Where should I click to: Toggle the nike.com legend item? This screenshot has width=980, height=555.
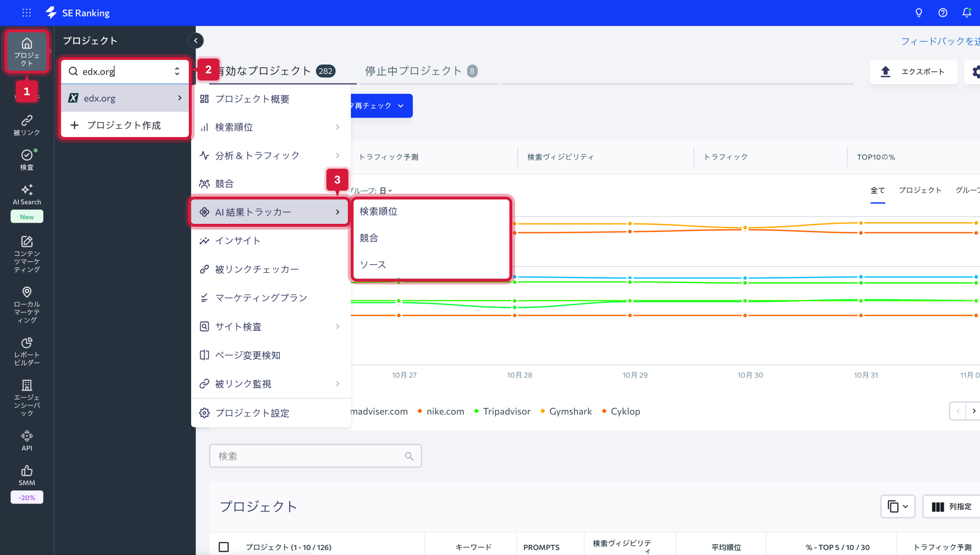445,411
